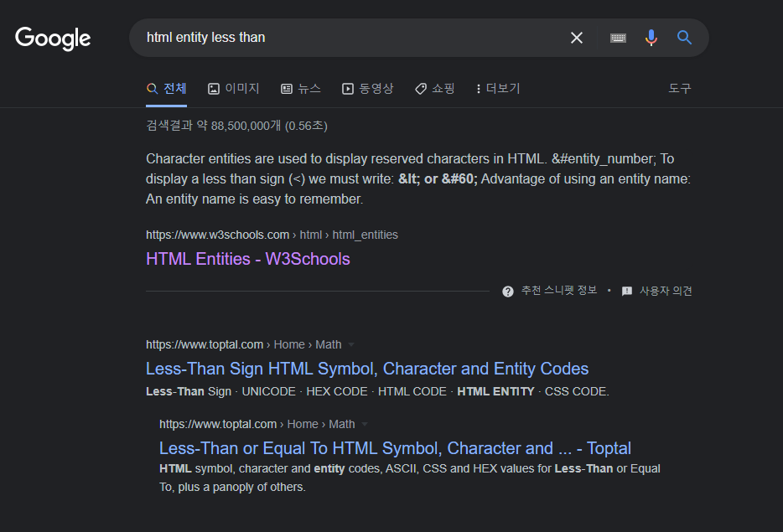Switch to the 뉴스 (News) tab
This screenshot has height=532, width=783.
[x=301, y=89]
